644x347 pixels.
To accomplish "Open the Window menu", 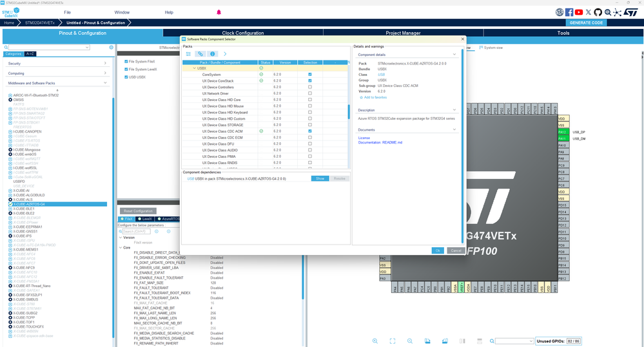I will tap(122, 12).
